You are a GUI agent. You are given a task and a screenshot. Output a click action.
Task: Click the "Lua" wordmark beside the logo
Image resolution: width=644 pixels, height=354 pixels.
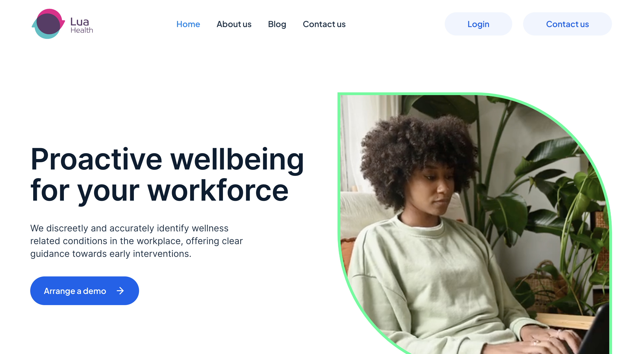point(80,22)
